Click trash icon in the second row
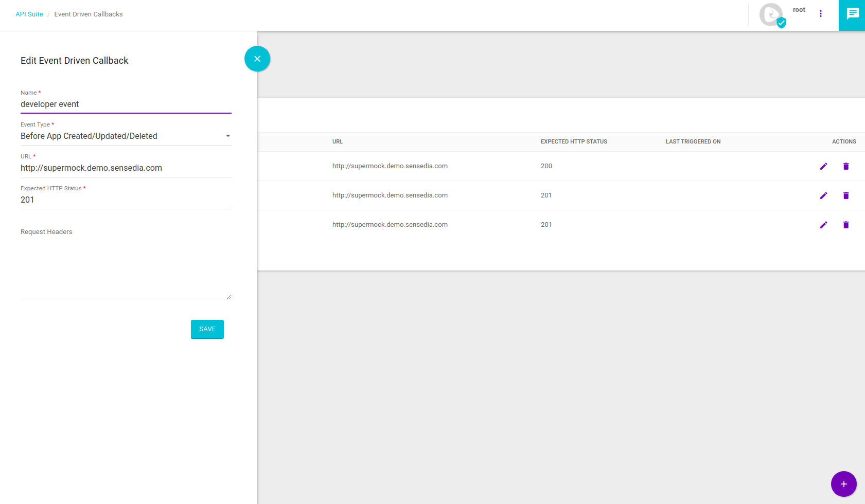 [846, 195]
